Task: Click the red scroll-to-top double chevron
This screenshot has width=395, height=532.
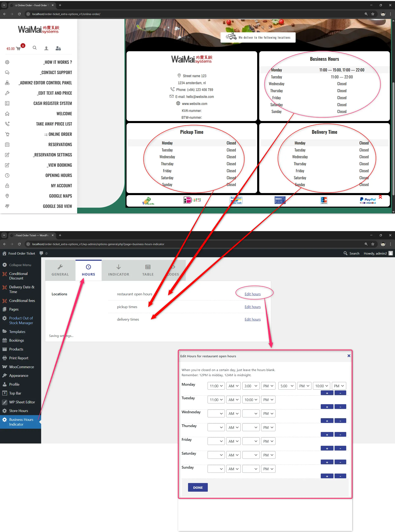Action: (380, 197)
